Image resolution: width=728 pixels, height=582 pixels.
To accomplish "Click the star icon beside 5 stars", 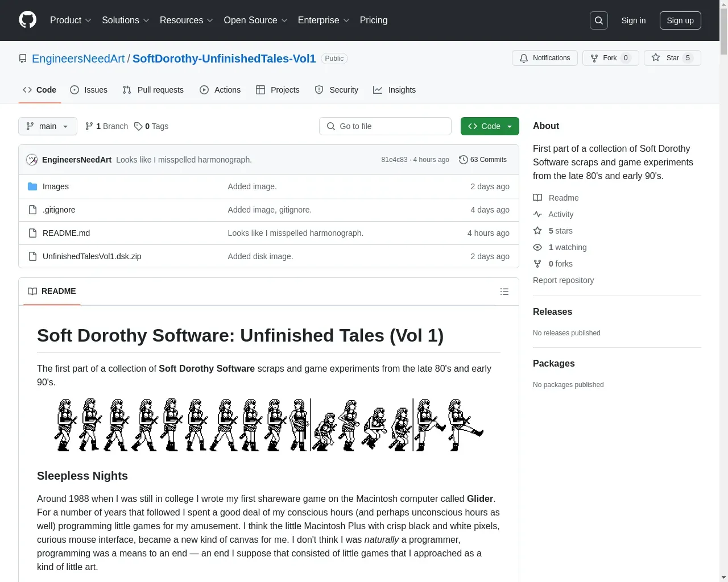I will click(x=537, y=231).
